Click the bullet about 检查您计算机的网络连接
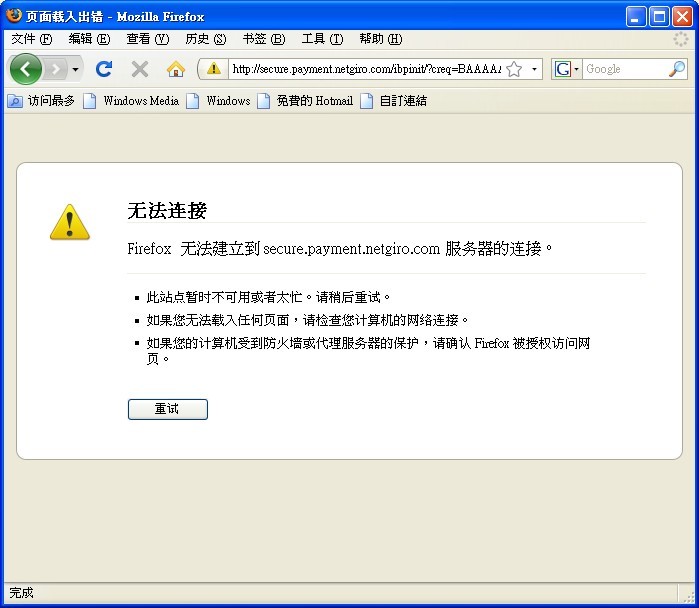 [308, 320]
